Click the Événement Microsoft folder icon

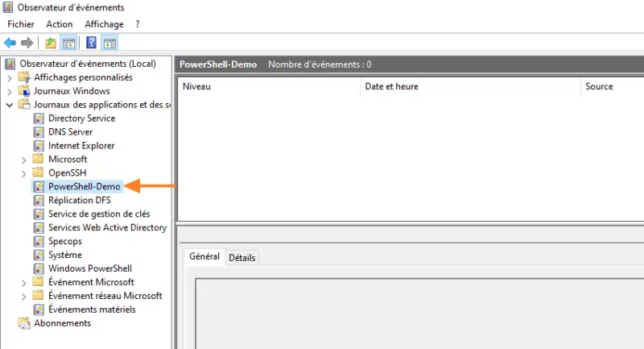click(38, 281)
